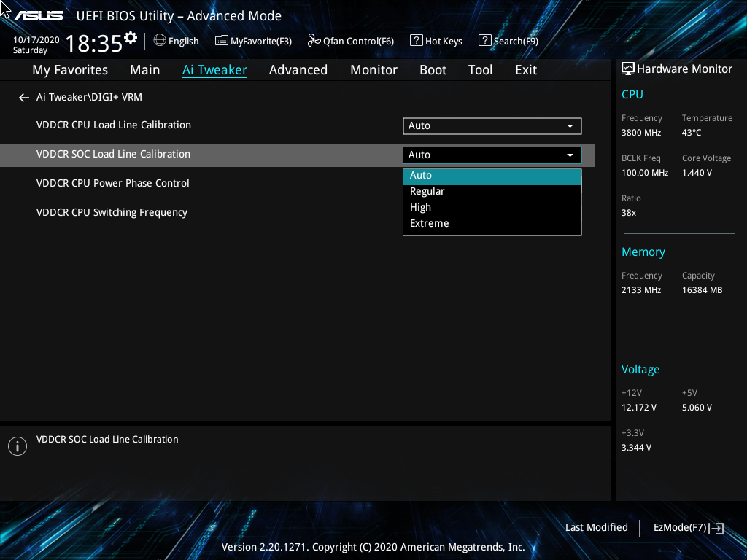Click the Qfan Control fan icon
Viewport: 747px width, 560px height.
(x=314, y=41)
